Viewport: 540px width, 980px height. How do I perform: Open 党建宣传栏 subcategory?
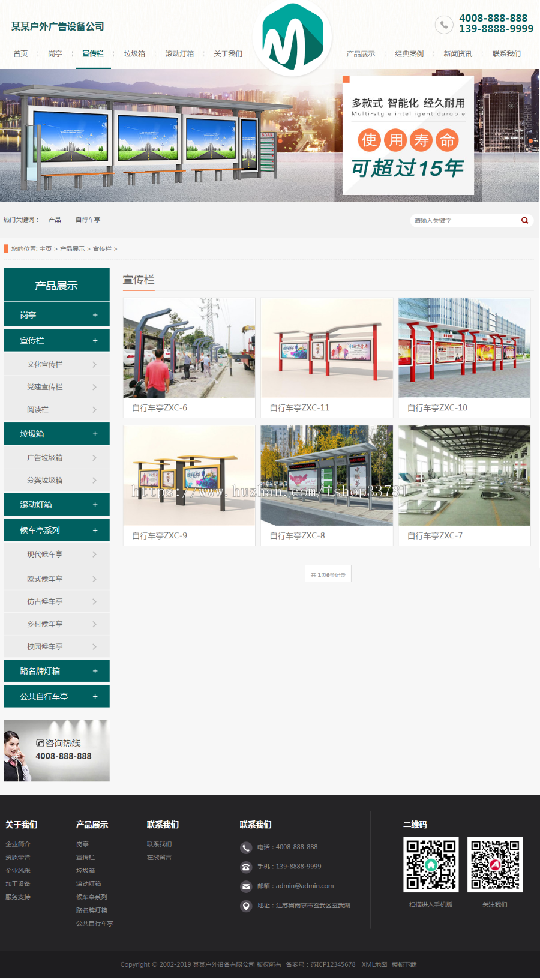pyautogui.click(x=56, y=387)
